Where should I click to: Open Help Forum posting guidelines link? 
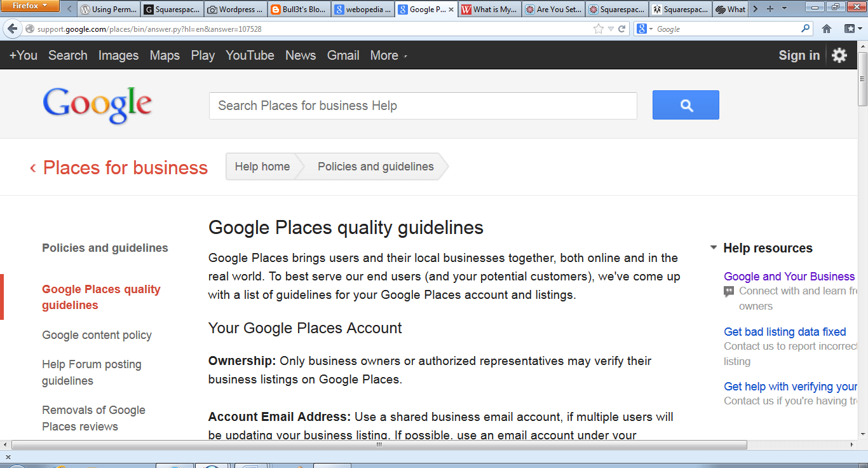pos(92,373)
